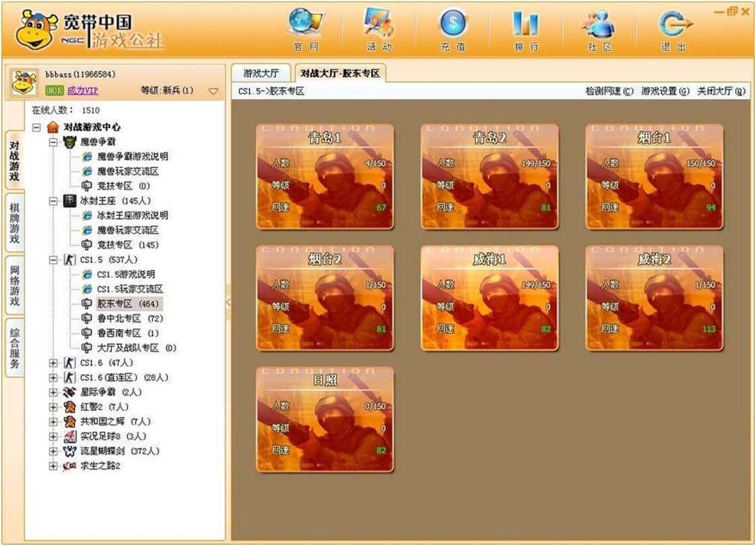This screenshot has height=546, width=756.
Task: Enter the 日照 room card
Action: [325, 420]
